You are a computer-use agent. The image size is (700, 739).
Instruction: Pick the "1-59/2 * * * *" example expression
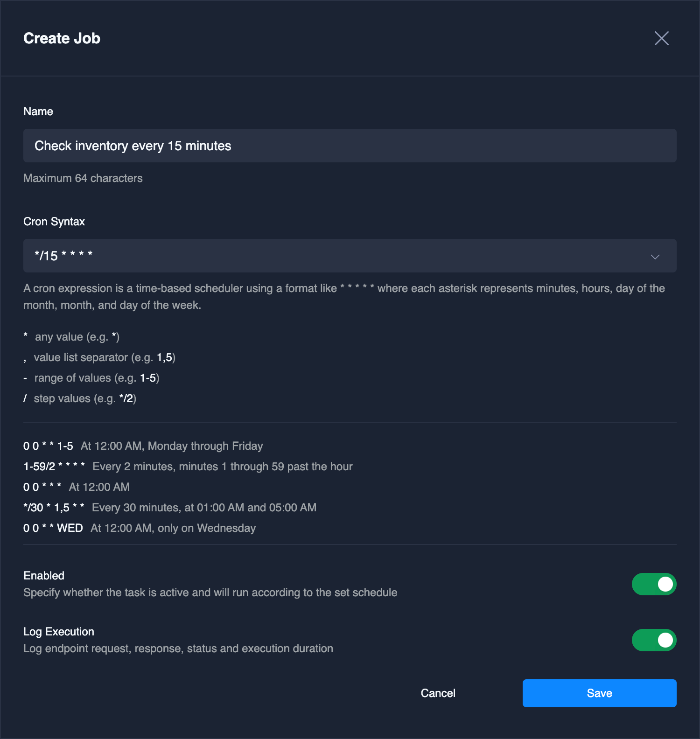click(54, 467)
